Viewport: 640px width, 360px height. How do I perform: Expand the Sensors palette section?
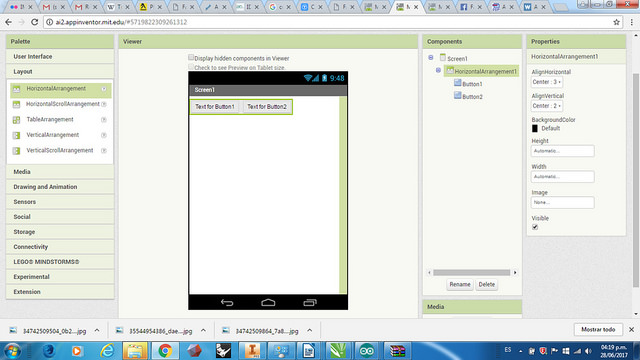click(60, 202)
